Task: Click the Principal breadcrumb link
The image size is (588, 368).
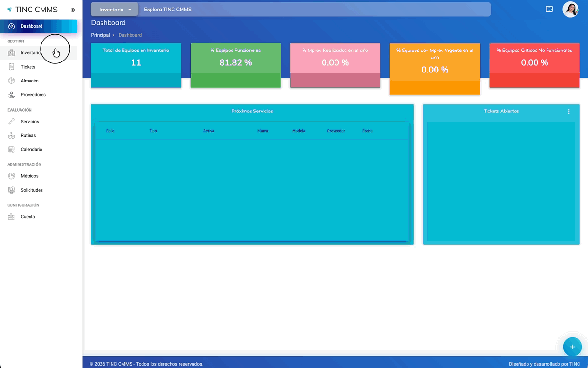Action: [101, 35]
